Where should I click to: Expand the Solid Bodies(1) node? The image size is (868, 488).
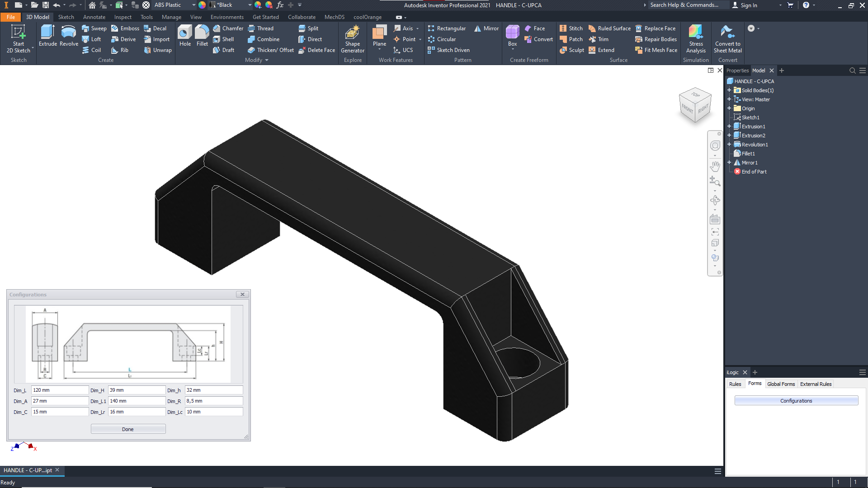tap(729, 90)
